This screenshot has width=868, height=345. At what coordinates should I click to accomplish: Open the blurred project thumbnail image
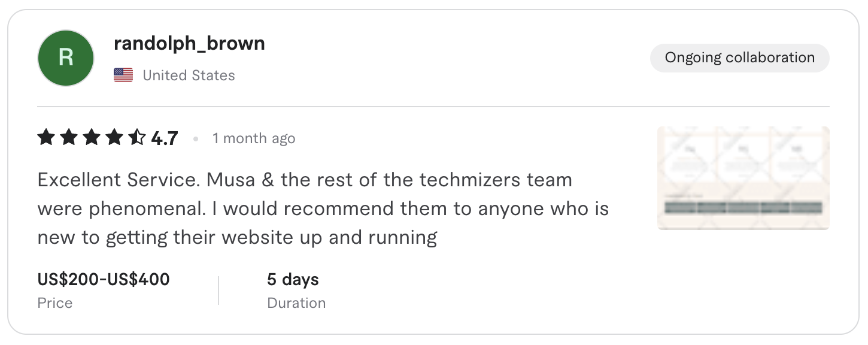(743, 178)
